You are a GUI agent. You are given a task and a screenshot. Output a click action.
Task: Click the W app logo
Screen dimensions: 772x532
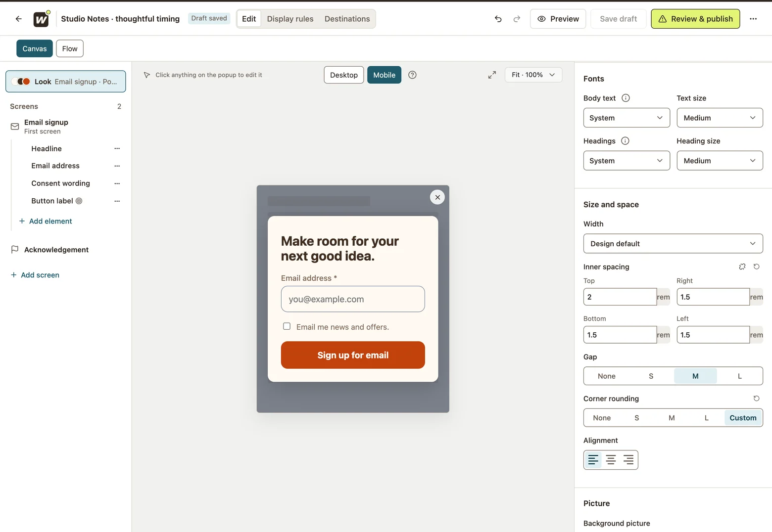point(41,19)
